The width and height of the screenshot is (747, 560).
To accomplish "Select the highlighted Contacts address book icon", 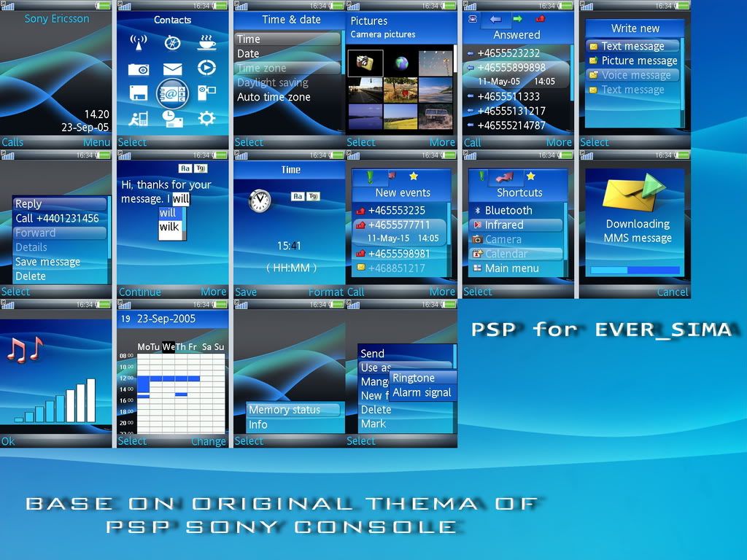I will tap(172, 94).
